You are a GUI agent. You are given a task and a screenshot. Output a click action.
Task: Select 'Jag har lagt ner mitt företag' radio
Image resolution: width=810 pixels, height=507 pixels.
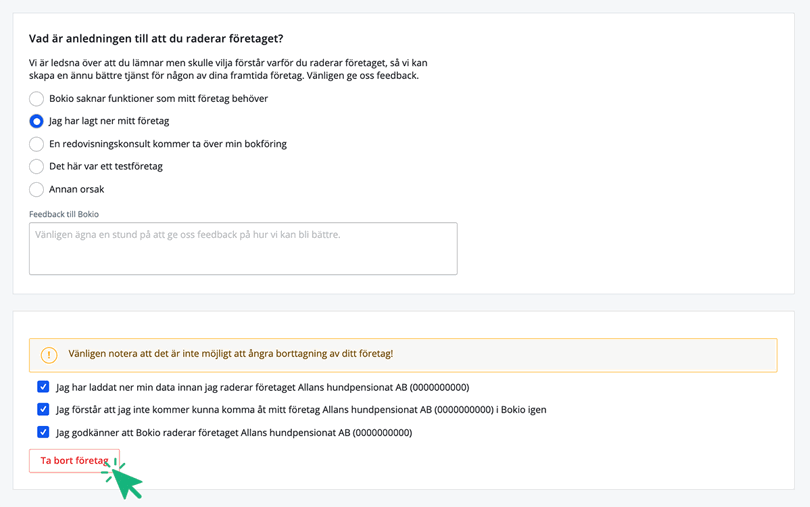pyautogui.click(x=36, y=121)
